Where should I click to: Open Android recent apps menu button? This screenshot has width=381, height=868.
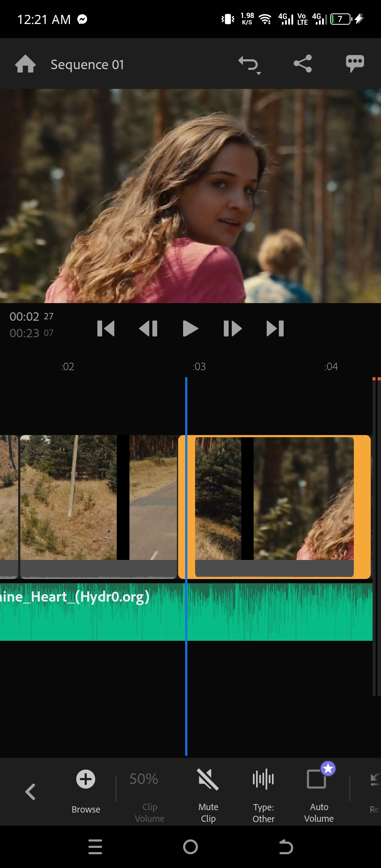[95, 847]
